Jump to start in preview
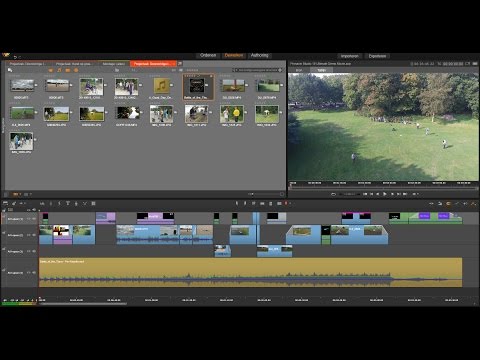480x360 pixels. pos(365,194)
